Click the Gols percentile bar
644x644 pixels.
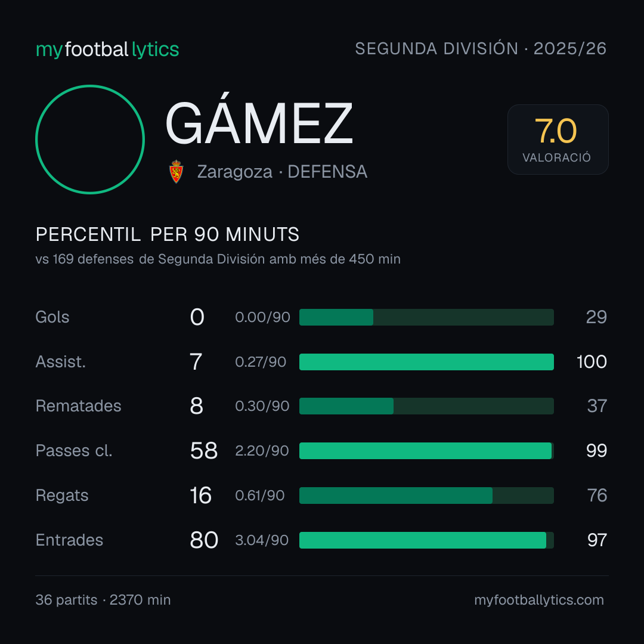coord(426,317)
